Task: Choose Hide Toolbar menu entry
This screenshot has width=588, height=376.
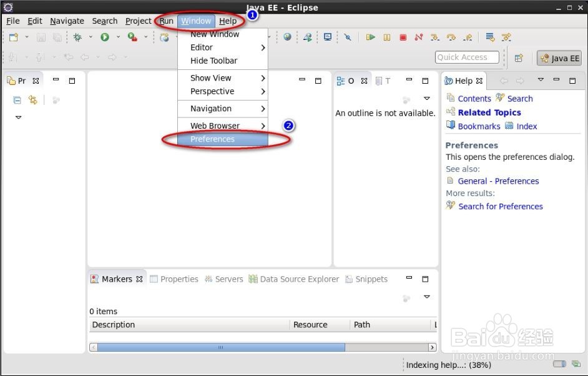Action: pos(223,61)
